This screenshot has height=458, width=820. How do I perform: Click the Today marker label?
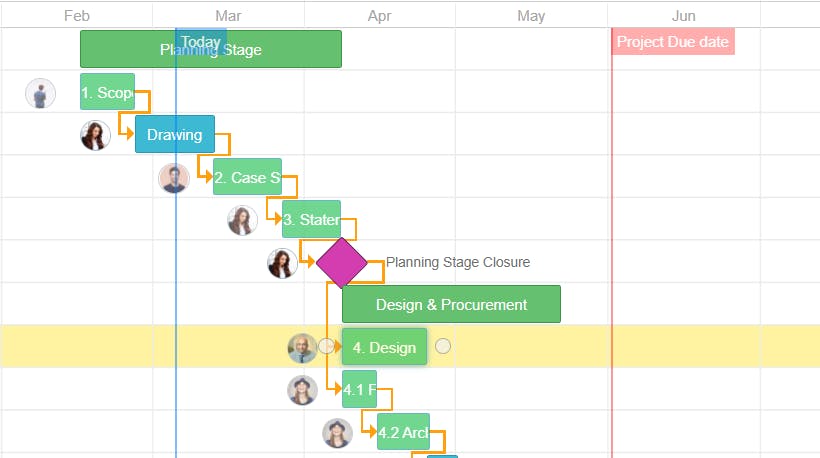[201, 42]
